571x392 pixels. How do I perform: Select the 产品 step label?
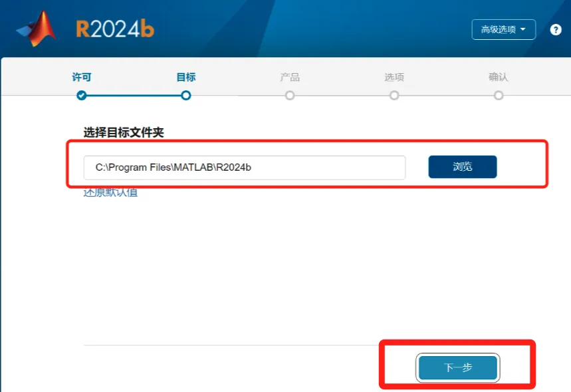pos(290,77)
